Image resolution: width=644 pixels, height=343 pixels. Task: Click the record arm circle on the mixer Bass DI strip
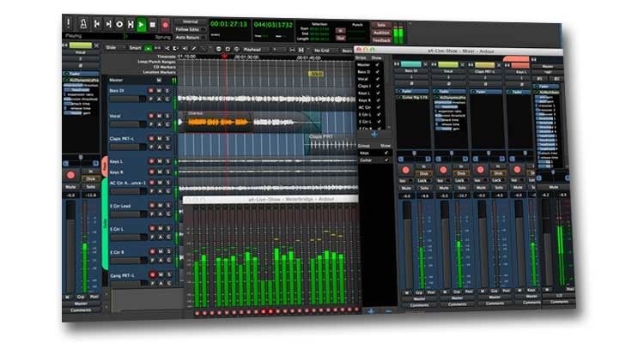(x=406, y=170)
